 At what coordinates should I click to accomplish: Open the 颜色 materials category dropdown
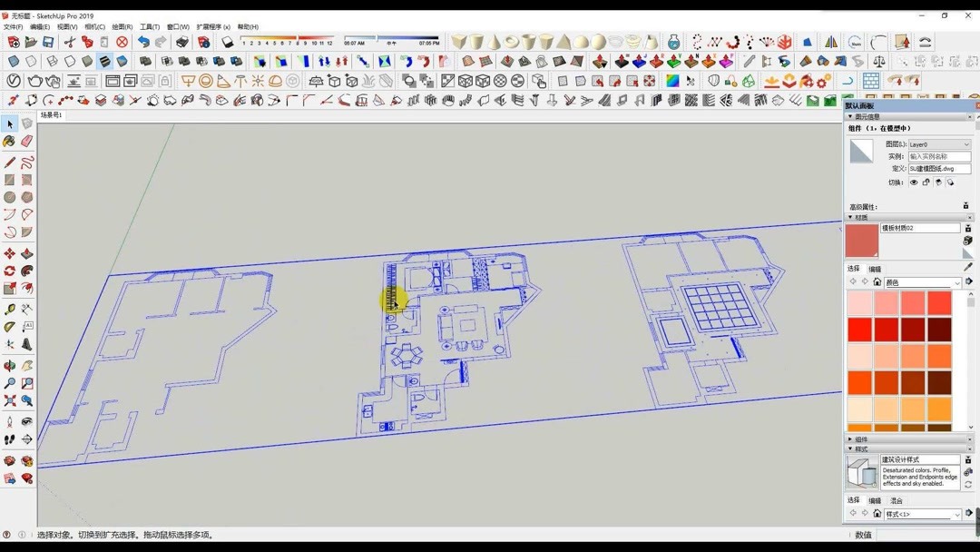(x=922, y=281)
